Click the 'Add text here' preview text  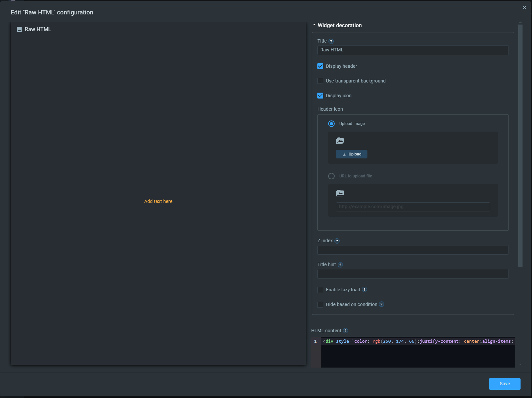pos(158,201)
